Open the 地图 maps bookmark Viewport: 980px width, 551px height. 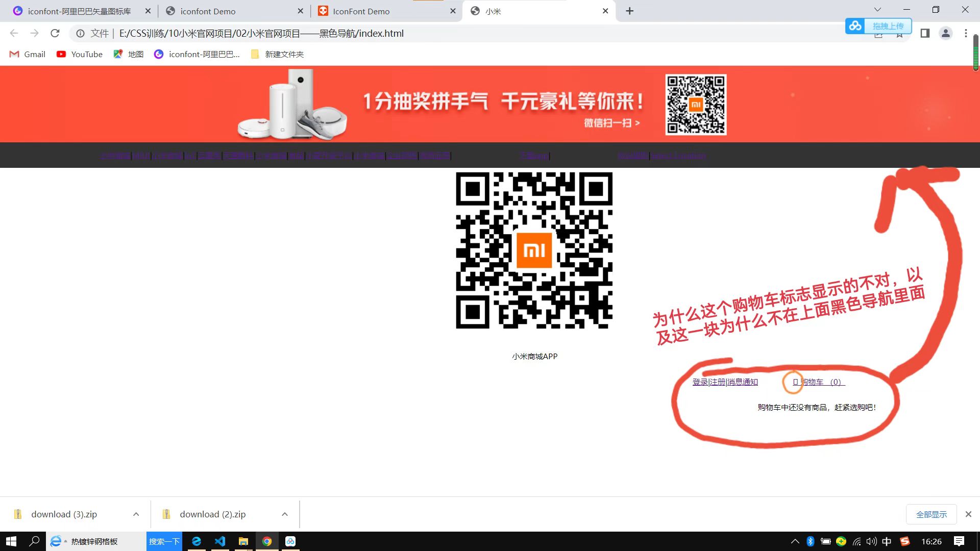[129, 54]
